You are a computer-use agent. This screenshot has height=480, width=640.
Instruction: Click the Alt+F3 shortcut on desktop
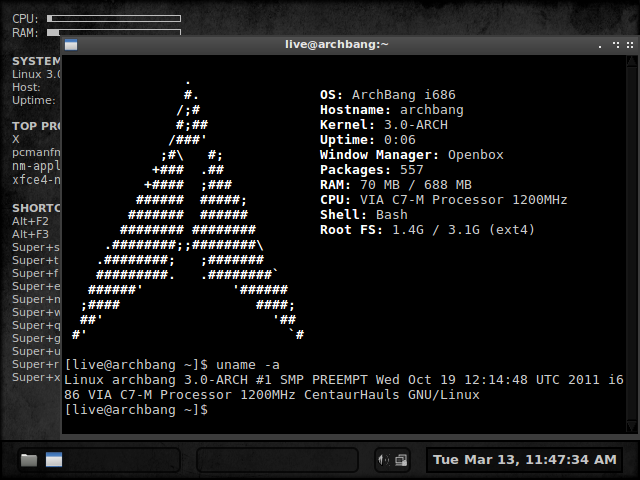pyautogui.click(x=30, y=234)
